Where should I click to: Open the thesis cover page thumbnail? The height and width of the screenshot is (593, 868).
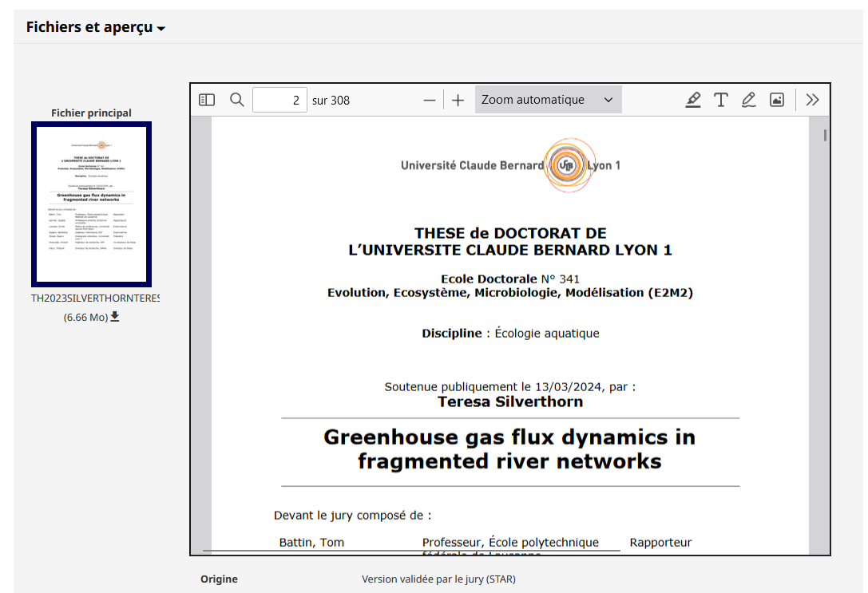91,204
